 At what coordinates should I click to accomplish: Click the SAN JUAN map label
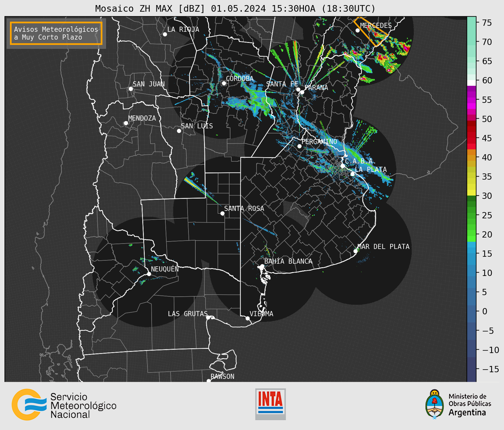149,84
